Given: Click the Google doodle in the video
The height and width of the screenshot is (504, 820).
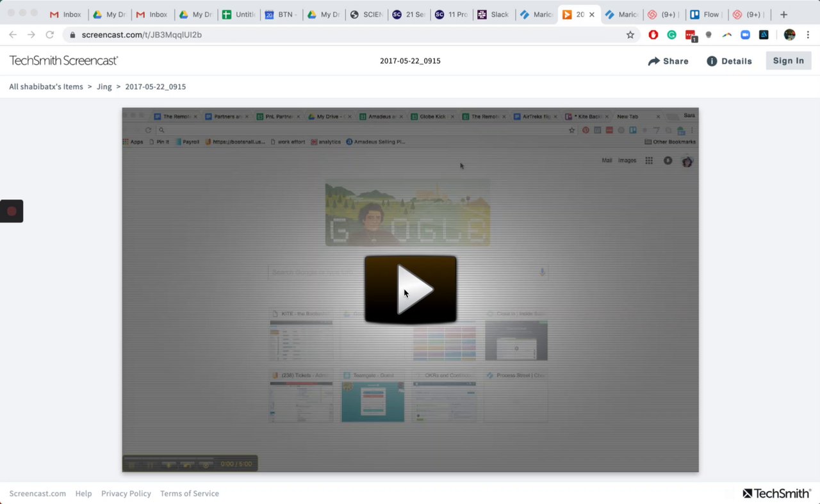Looking at the screenshot, I should coord(407,213).
